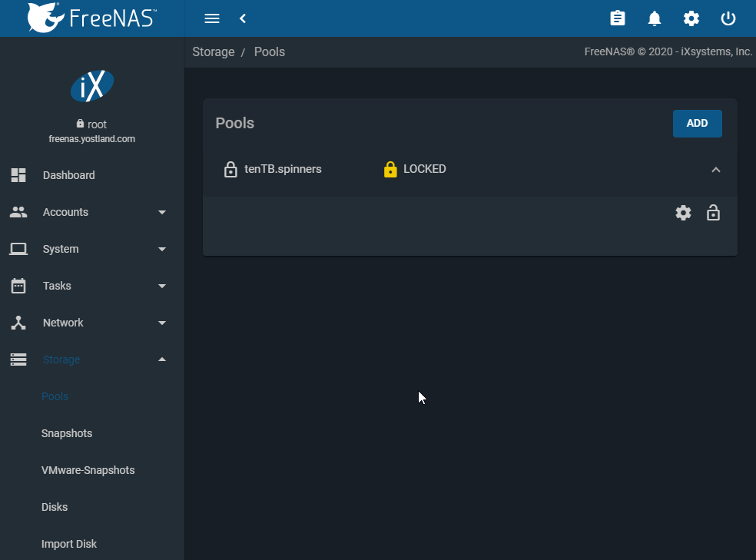Open VMware-Snapshots under Storage

[x=88, y=470]
